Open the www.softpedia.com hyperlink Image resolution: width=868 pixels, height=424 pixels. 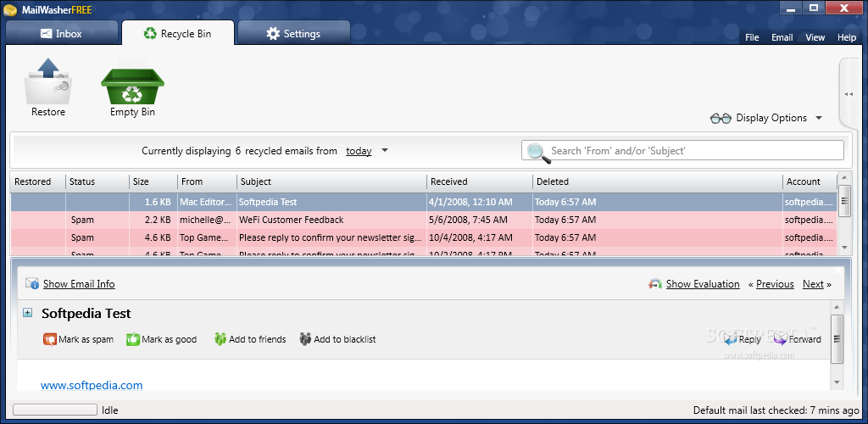click(92, 385)
